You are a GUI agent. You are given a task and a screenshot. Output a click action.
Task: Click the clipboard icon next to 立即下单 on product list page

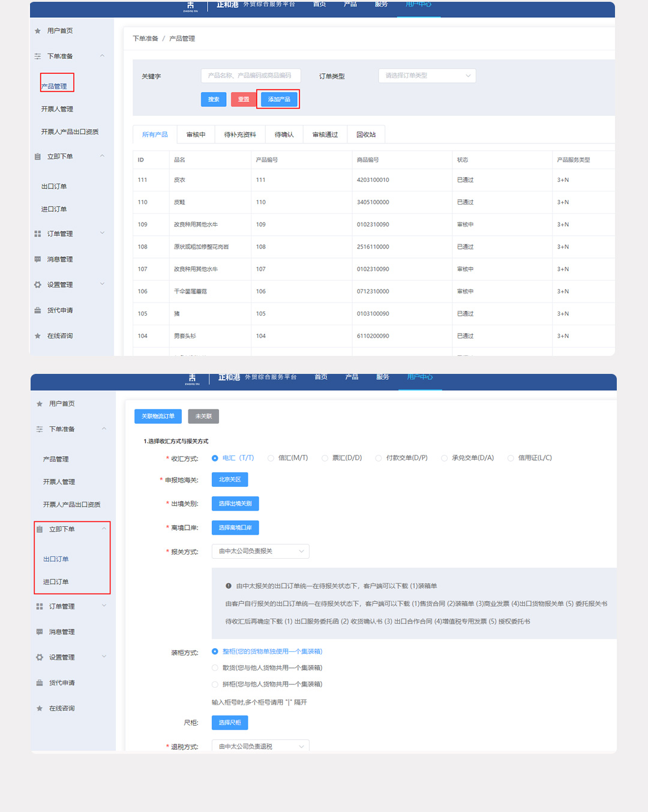(x=38, y=157)
